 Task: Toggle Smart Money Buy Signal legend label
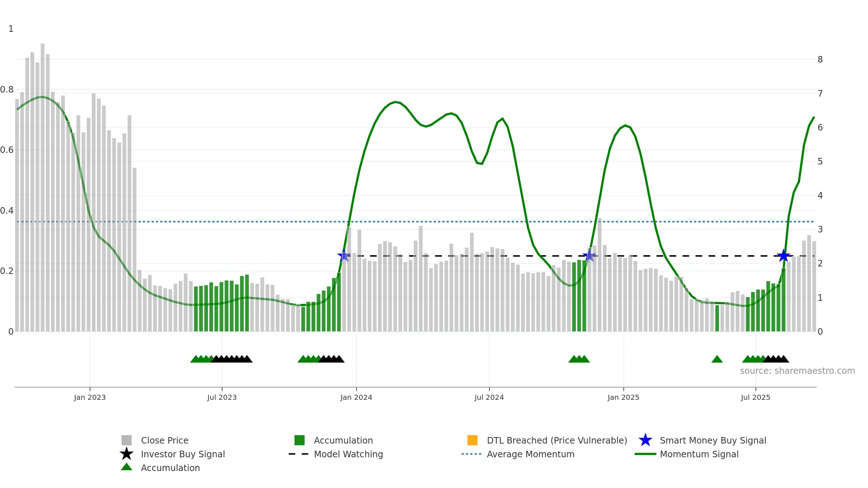713,440
